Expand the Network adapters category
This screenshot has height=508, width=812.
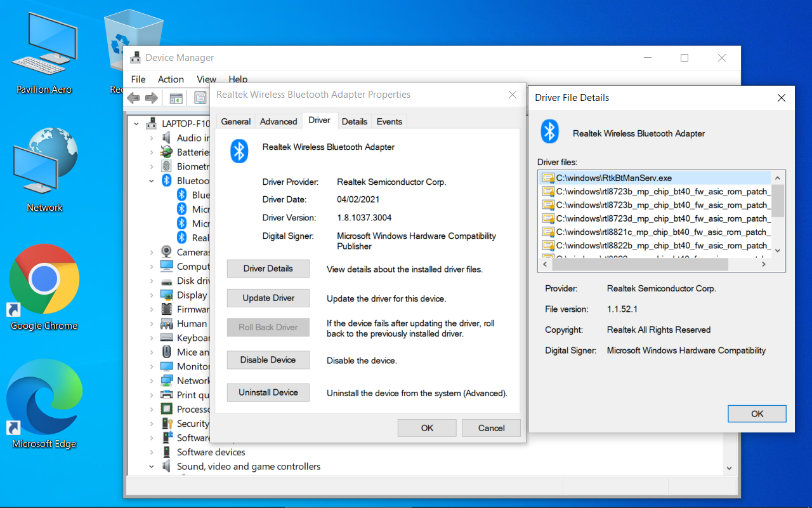(x=151, y=381)
